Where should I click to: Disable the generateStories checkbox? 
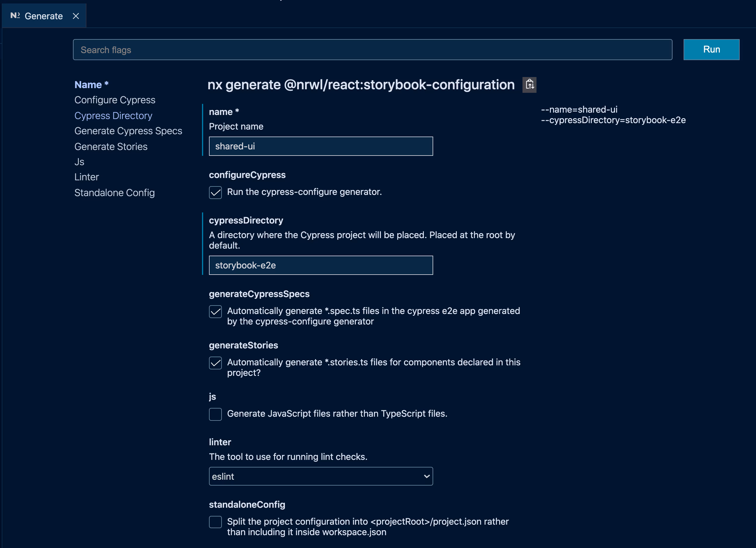click(x=215, y=363)
